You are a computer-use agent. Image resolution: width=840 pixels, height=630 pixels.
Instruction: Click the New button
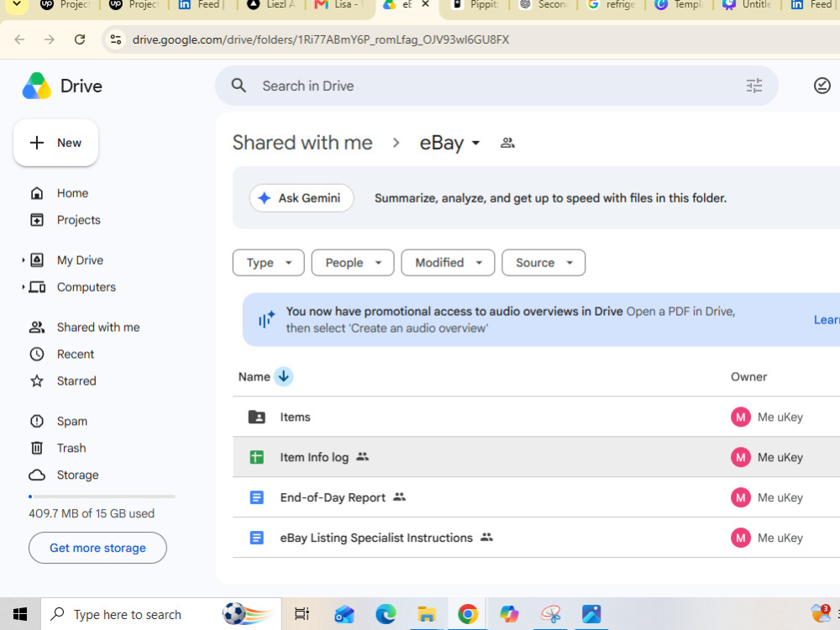(55, 143)
